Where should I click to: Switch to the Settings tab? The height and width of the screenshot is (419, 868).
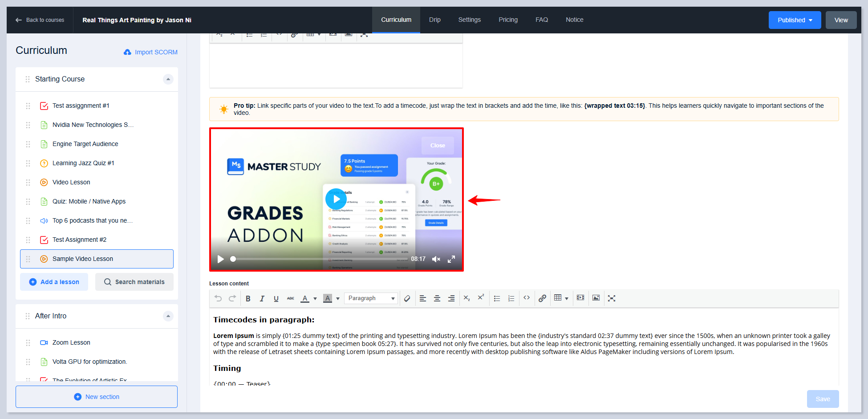point(470,20)
